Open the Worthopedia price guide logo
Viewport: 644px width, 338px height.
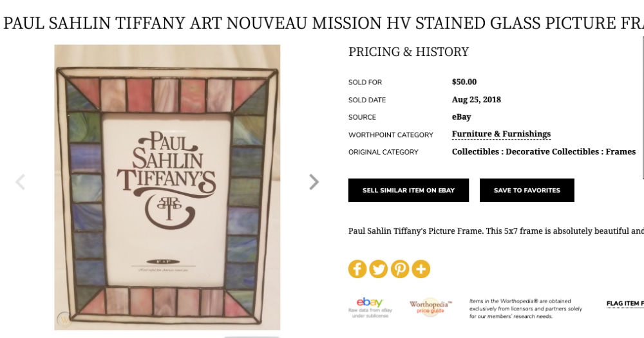pos(430,306)
